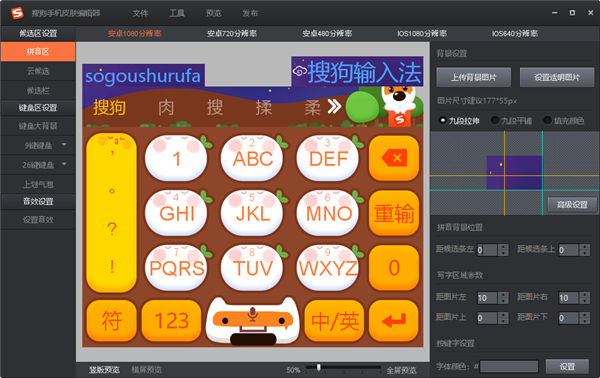Click the 1 key bun
This screenshot has height=378, width=600.
pyautogui.click(x=176, y=158)
